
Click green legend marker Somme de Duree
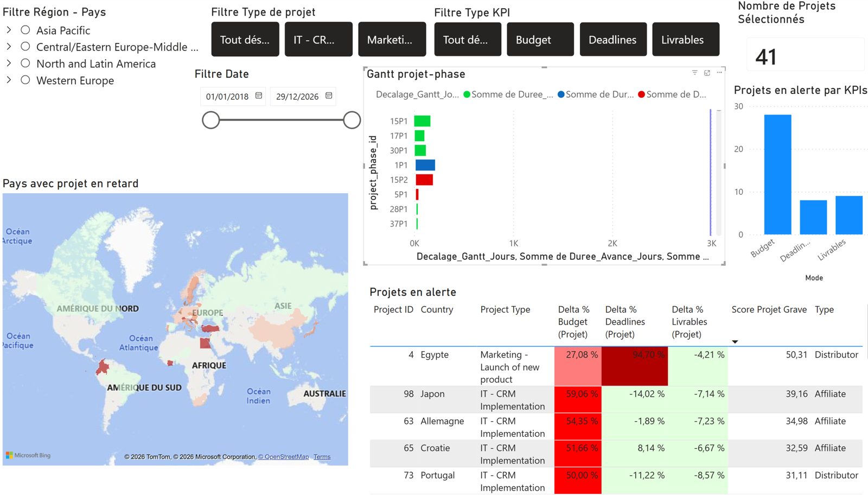coord(467,94)
